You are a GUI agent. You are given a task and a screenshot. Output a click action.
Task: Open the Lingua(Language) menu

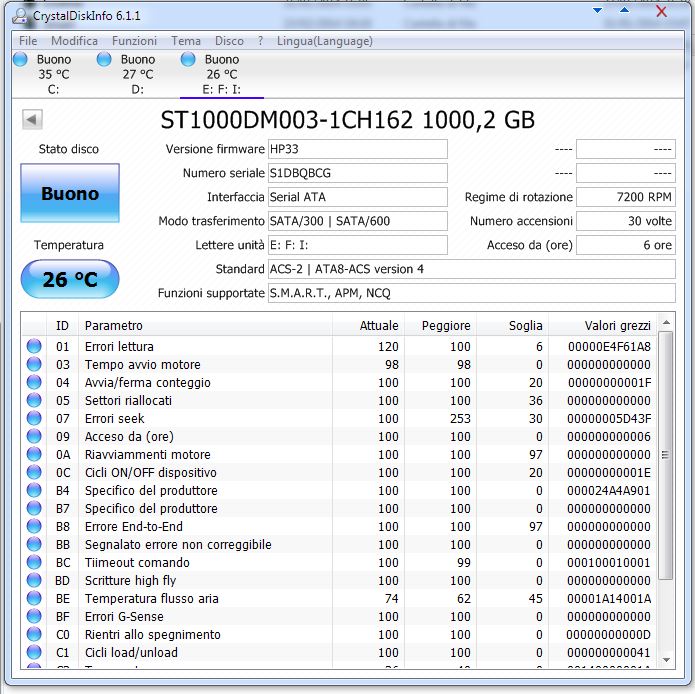pyautogui.click(x=325, y=41)
